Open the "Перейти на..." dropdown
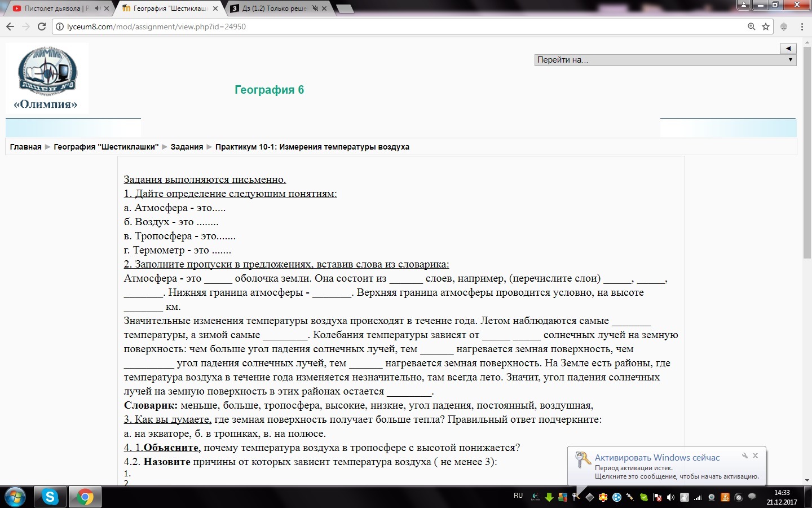The width and height of the screenshot is (812, 508). point(665,60)
